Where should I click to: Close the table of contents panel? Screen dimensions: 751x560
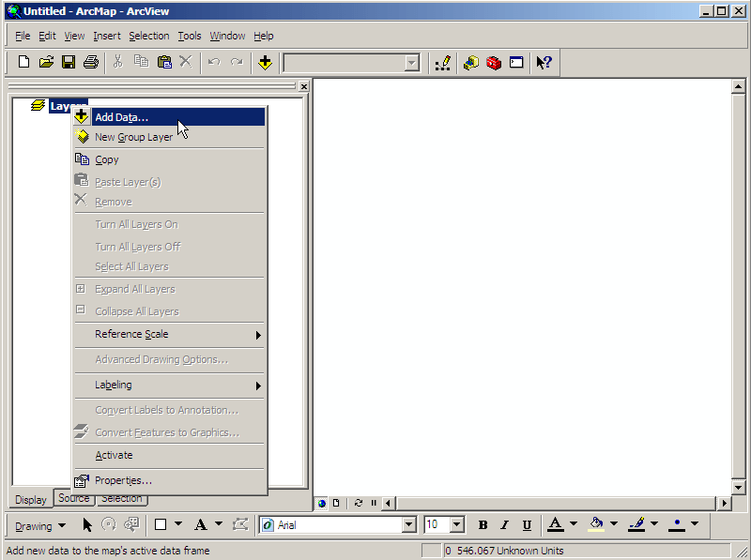[304, 86]
